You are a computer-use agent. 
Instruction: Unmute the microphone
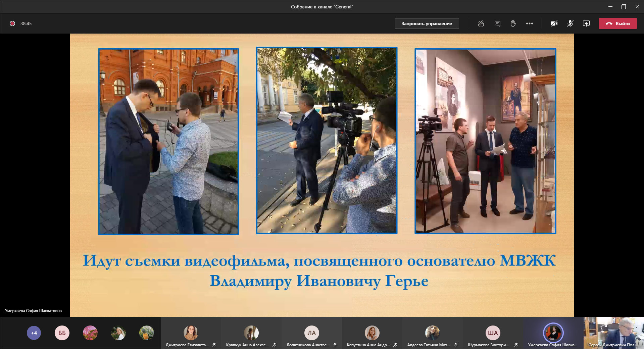[570, 23]
